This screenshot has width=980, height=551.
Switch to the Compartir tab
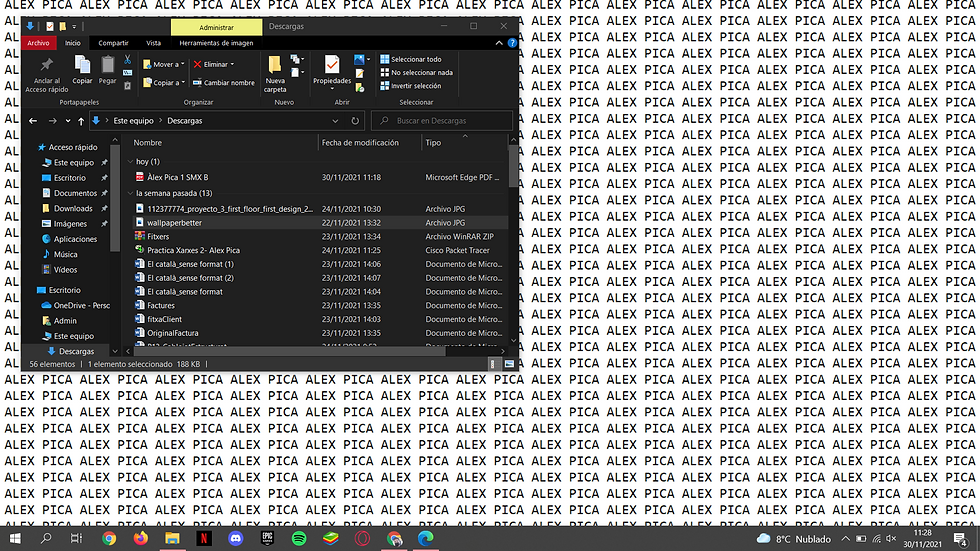coord(113,43)
